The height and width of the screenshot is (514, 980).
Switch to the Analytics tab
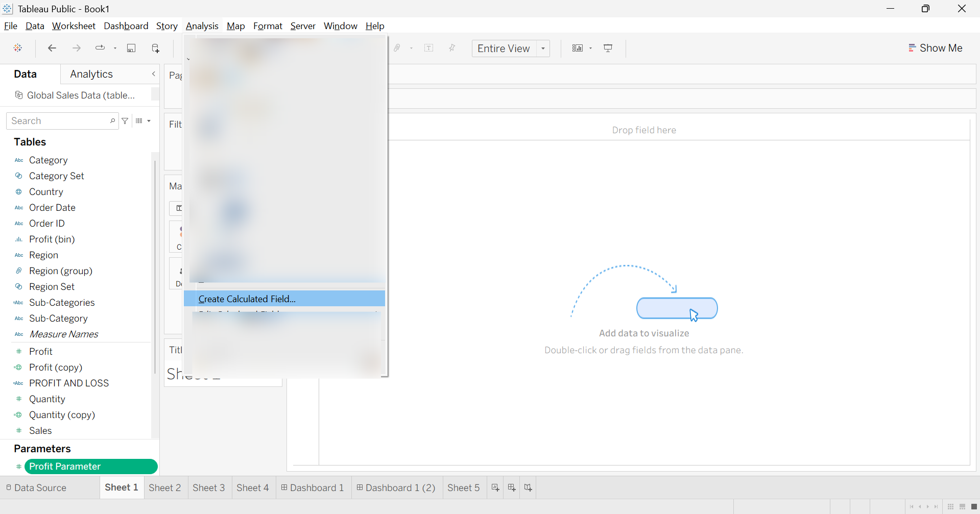click(x=91, y=74)
